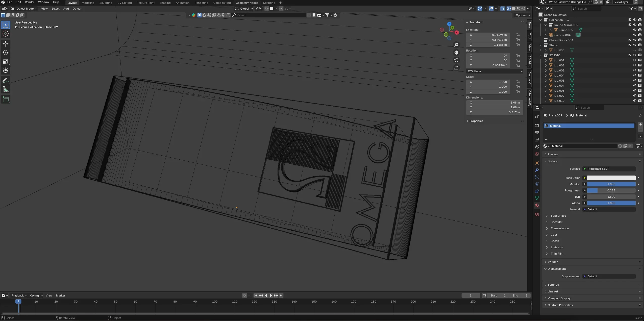Image resolution: width=644 pixels, height=321 pixels.
Task: Select the Rotate tool
Action: tap(6, 53)
